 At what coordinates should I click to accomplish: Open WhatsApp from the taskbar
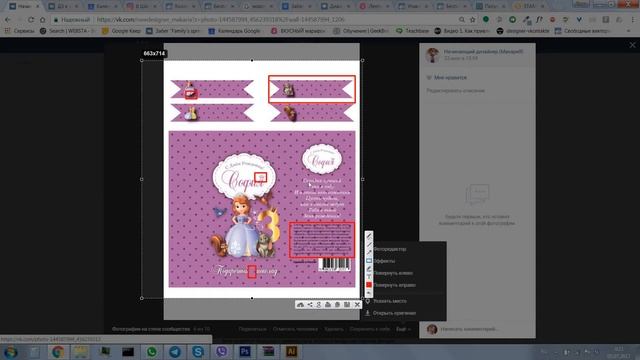click(x=151, y=352)
